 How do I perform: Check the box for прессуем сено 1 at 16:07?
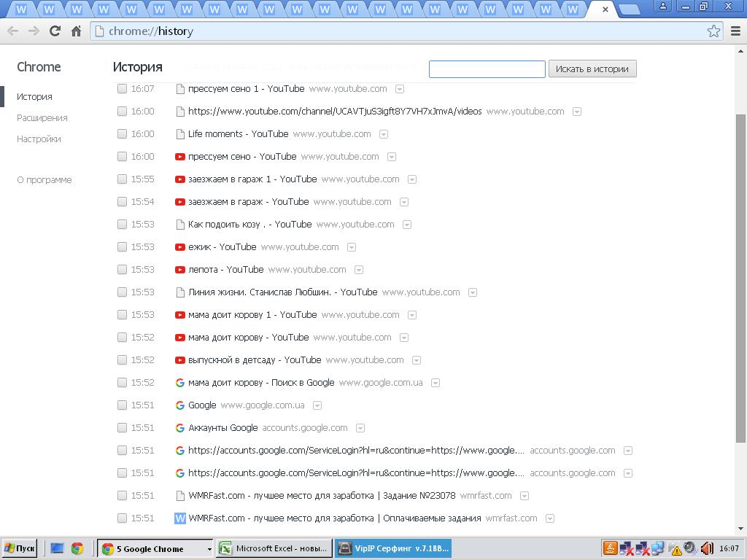tap(122, 88)
